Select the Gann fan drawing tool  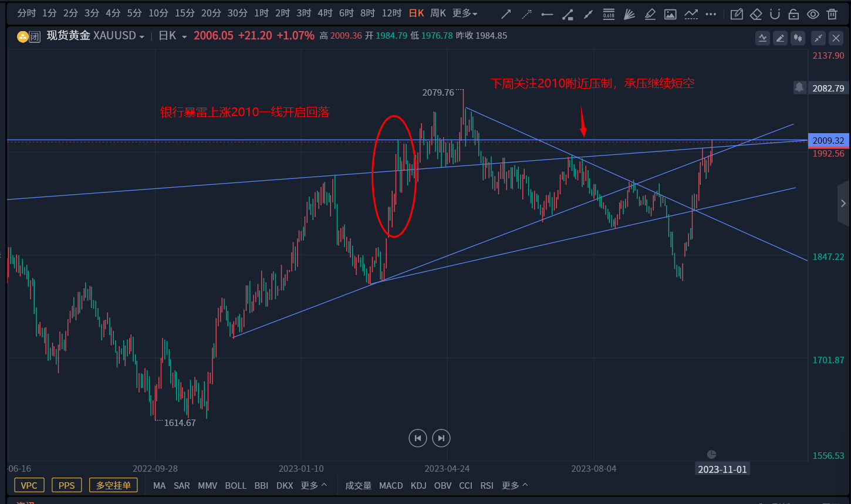[629, 13]
